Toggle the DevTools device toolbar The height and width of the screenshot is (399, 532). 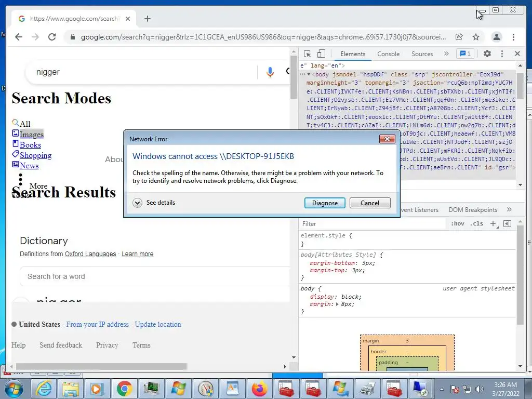pyautogui.click(x=321, y=54)
